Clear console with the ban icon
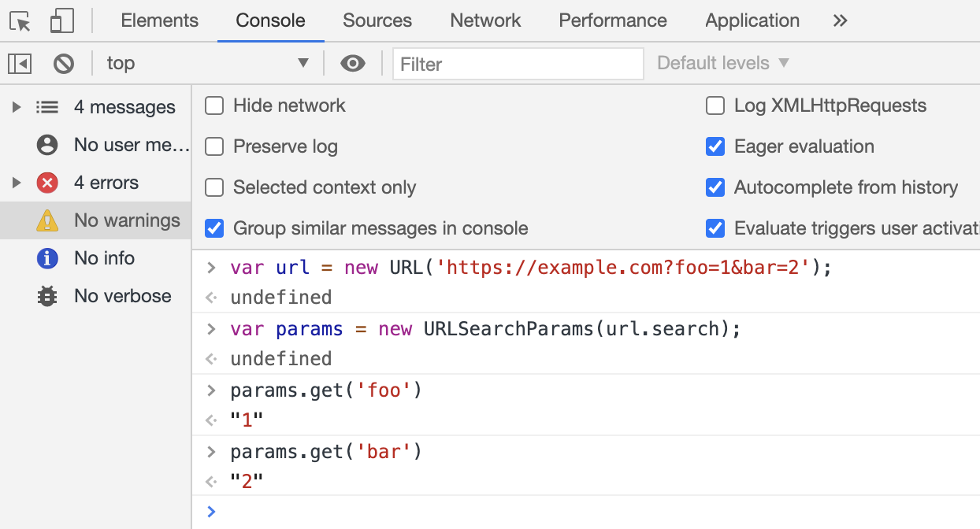The image size is (980, 529). pos(64,63)
